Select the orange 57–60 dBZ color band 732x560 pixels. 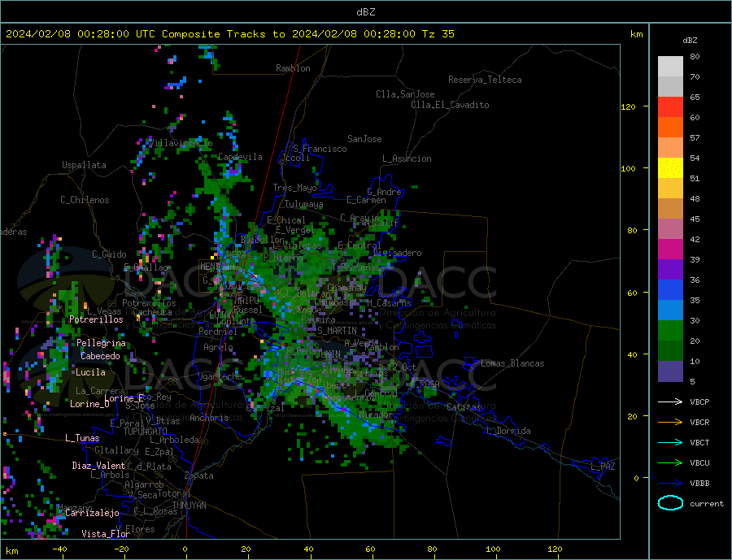tap(670, 128)
